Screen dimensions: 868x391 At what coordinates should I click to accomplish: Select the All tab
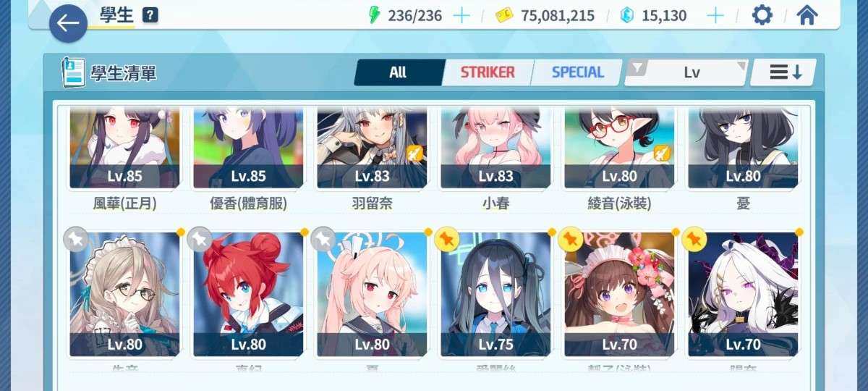point(398,72)
